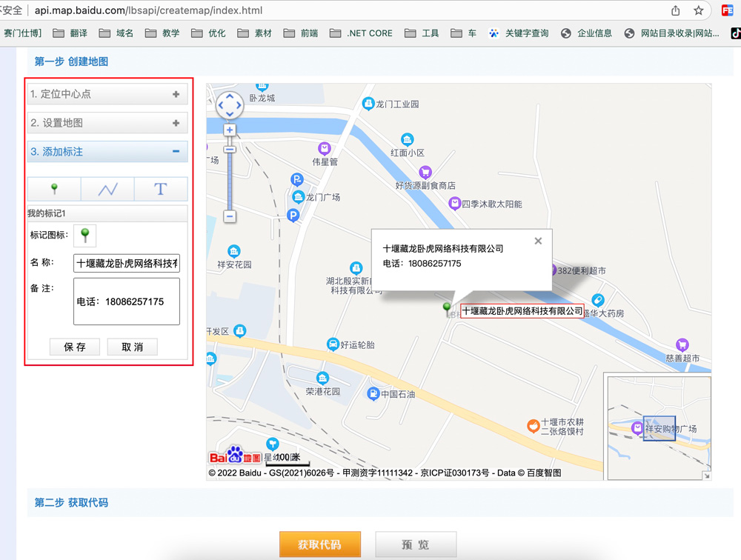
Task: Collapse the 添加标注 section
Action: pyautogui.click(x=107, y=152)
